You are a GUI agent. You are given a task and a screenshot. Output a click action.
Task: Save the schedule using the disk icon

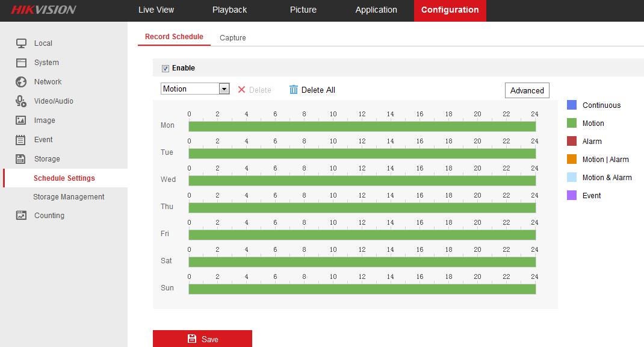[191, 339]
